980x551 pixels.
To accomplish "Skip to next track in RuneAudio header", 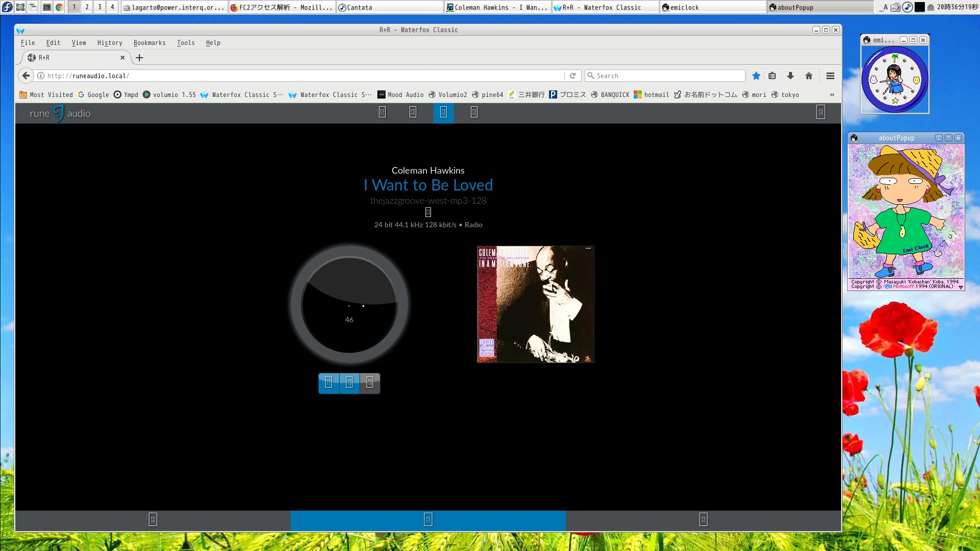I will click(x=474, y=112).
